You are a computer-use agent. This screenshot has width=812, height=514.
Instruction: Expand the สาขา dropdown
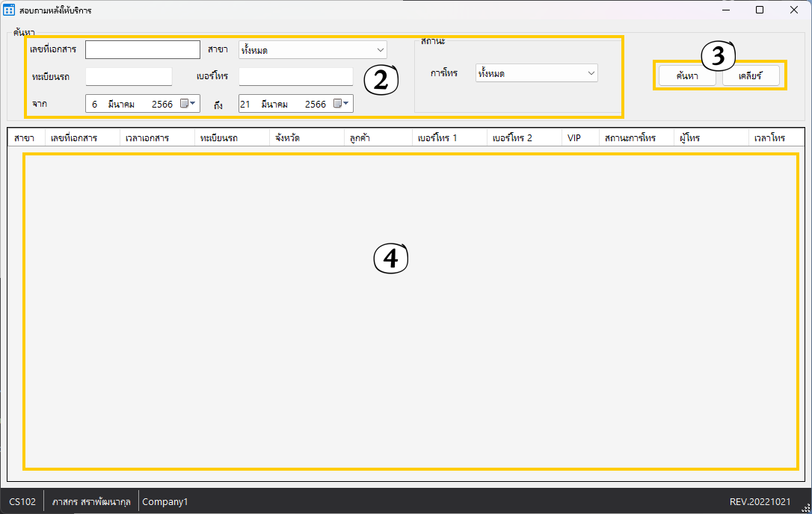click(x=379, y=50)
